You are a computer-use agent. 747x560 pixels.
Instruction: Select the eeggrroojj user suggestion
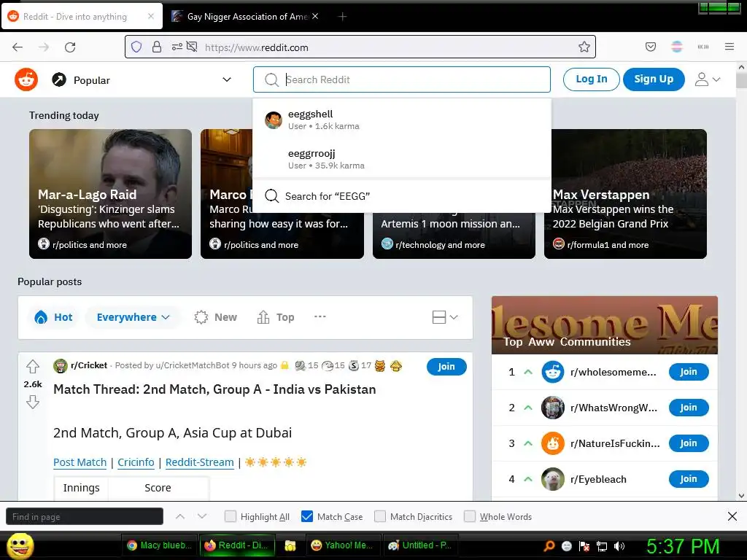click(402, 158)
